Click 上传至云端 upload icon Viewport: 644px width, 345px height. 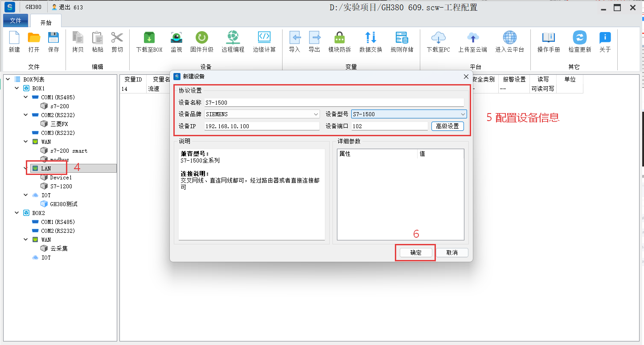pos(473,38)
